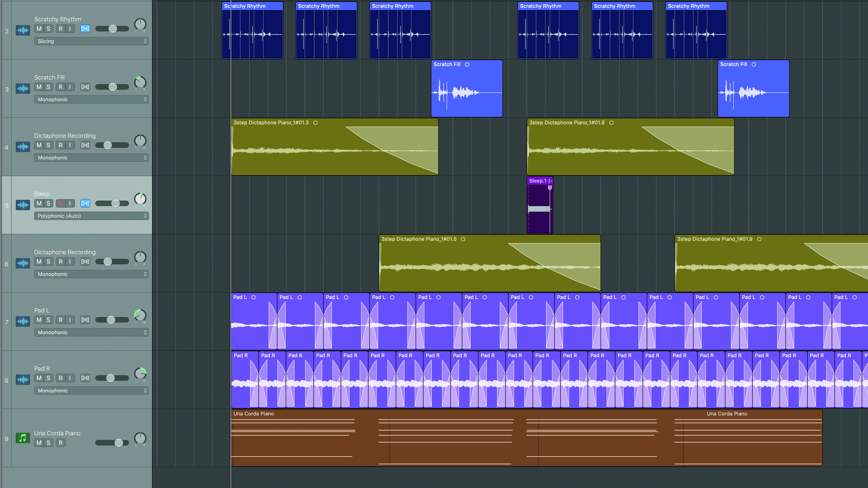Select the 3step Dictaphone Piano_1#01.8 region
Viewport: 868px width, 488px height.
(x=630, y=146)
